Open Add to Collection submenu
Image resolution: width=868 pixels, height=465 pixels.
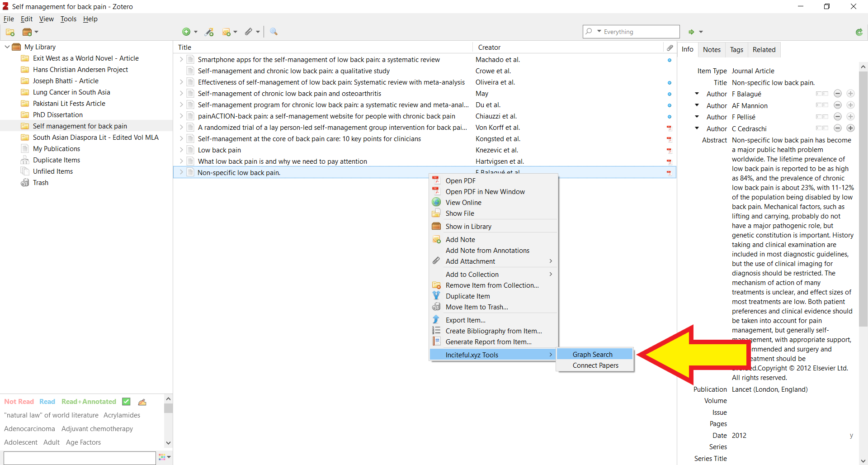point(493,274)
